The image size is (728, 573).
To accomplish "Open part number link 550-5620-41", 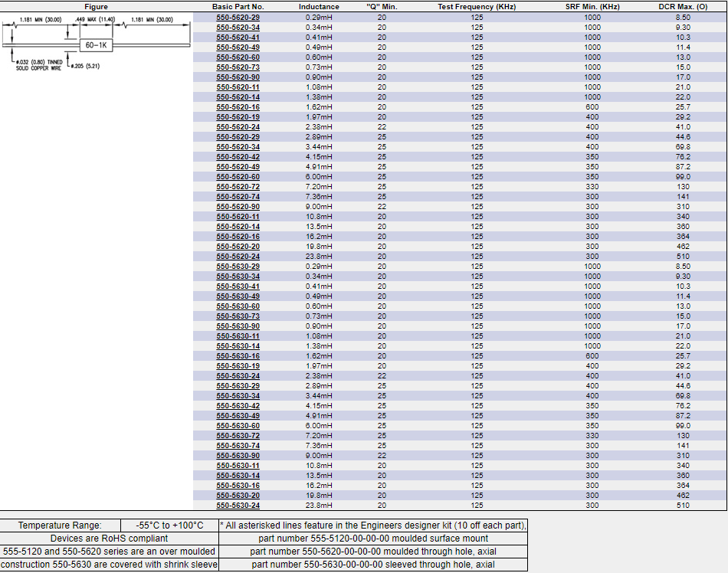I will coord(238,37).
